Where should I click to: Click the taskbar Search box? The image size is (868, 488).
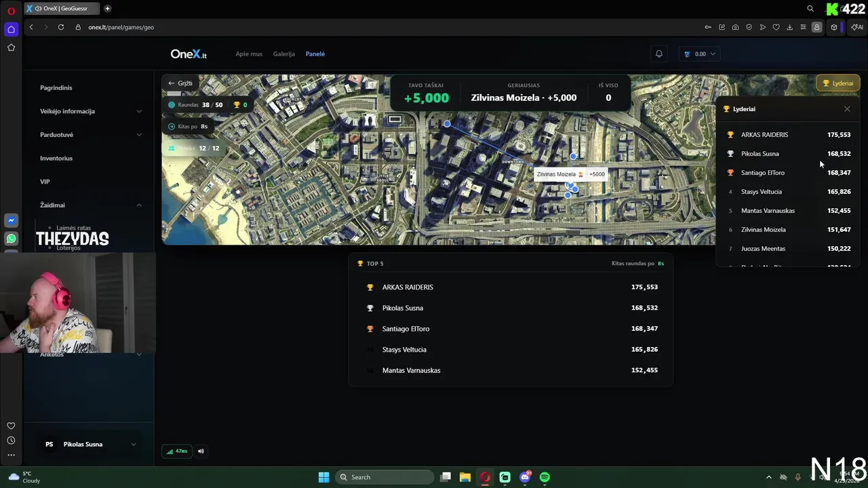coord(385,477)
